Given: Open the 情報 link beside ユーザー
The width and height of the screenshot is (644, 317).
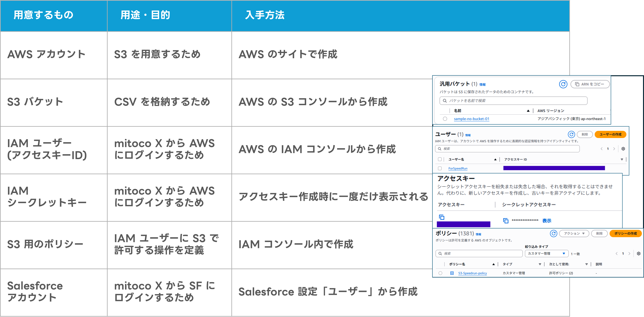Looking at the screenshot, I should 468,135.
